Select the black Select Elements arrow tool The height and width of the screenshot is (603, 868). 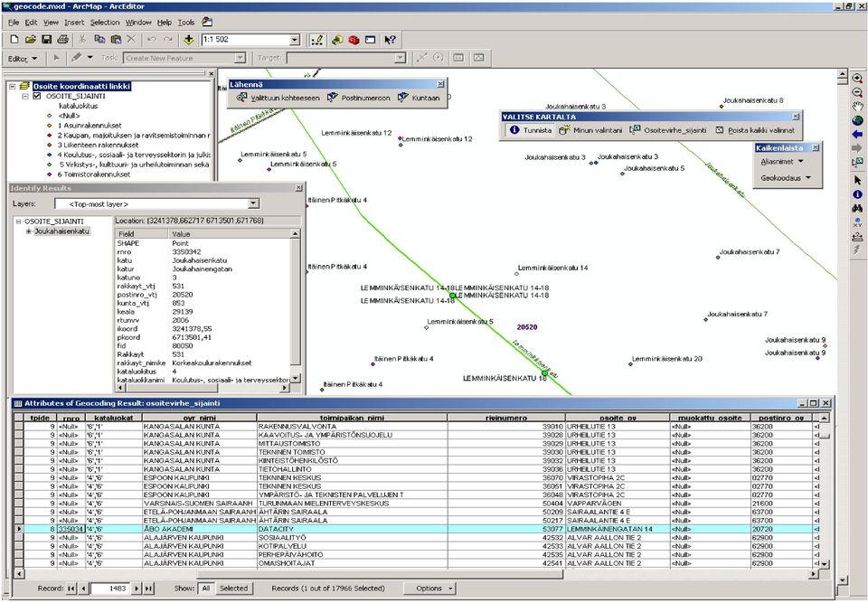coord(857,180)
